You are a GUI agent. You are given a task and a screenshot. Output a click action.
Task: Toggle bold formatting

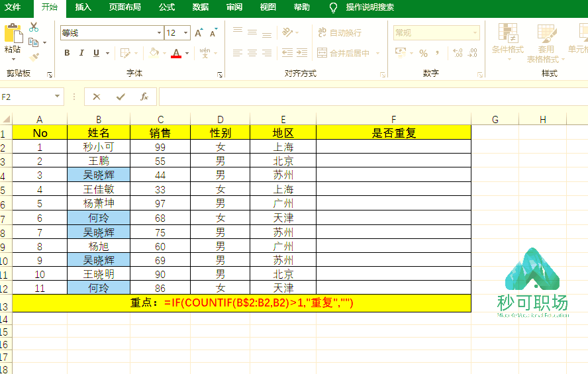coord(67,53)
